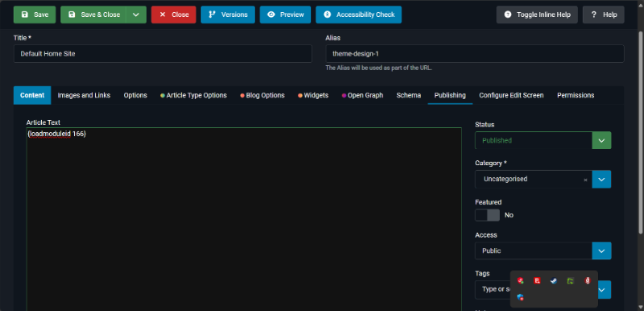644x311 pixels.
Task: Clear the Uncategorised category selection
Action: tap(586, 180)
